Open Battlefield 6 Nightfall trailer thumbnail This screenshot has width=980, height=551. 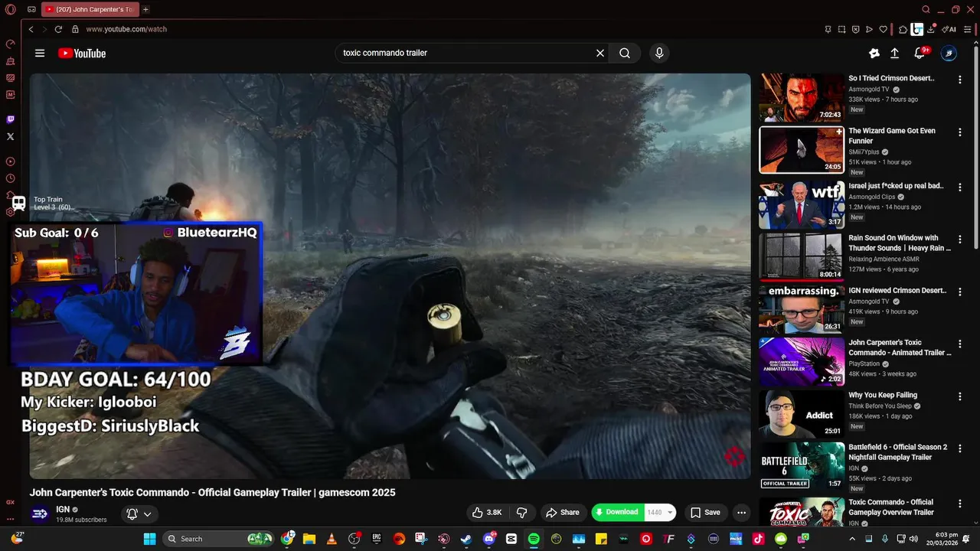pos(802,465)
